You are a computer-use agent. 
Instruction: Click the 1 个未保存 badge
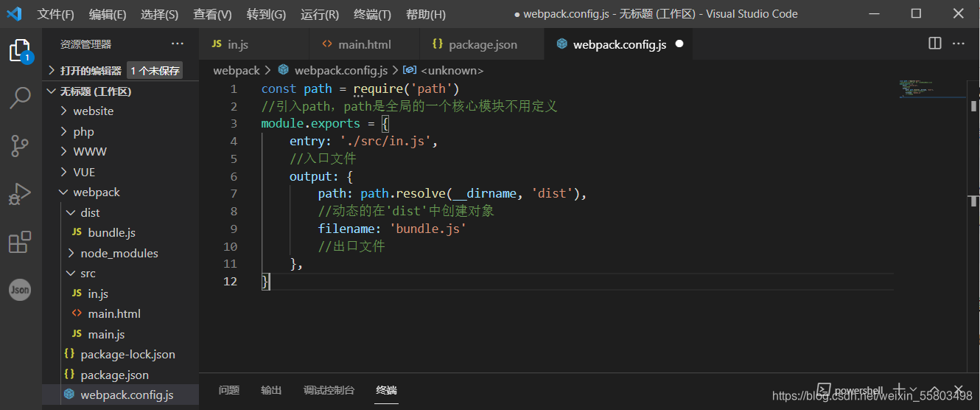coord(155,71)
